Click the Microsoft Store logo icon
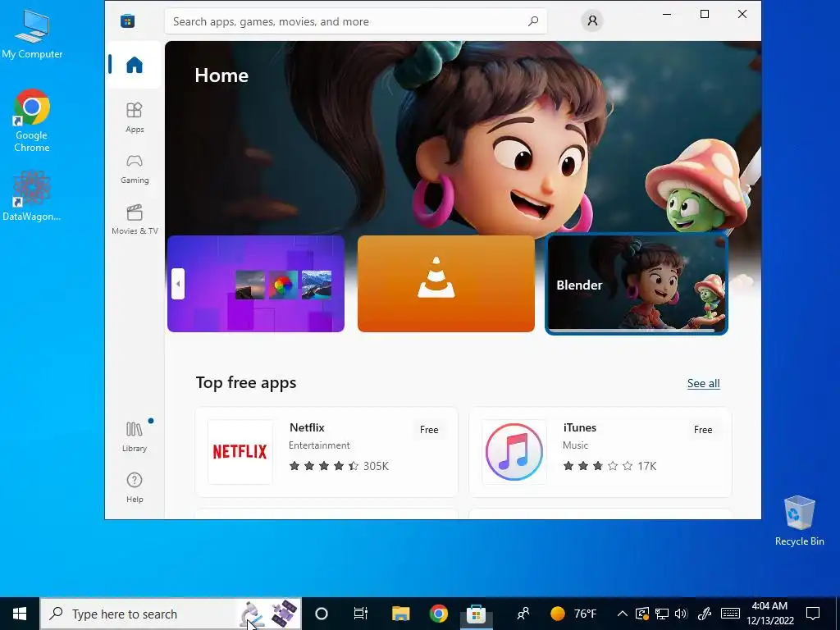Viewport: 840px width, 630px height. pos(127,21)
